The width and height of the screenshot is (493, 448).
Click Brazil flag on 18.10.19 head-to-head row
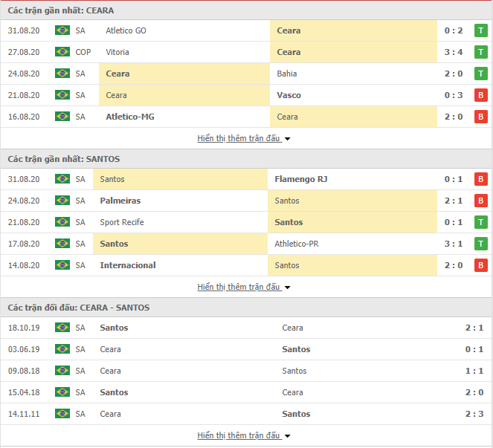[x=62, y=328]
